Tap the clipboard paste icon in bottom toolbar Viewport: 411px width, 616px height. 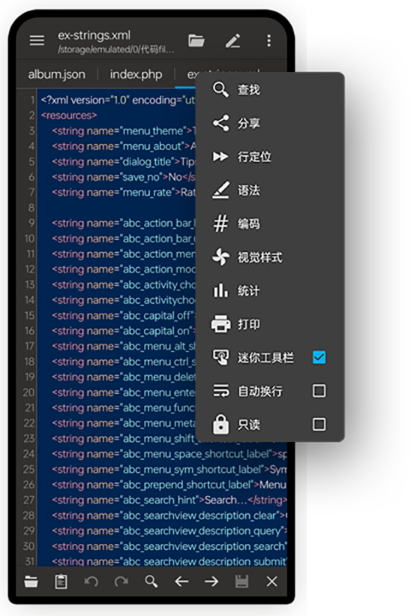(61, 581)
